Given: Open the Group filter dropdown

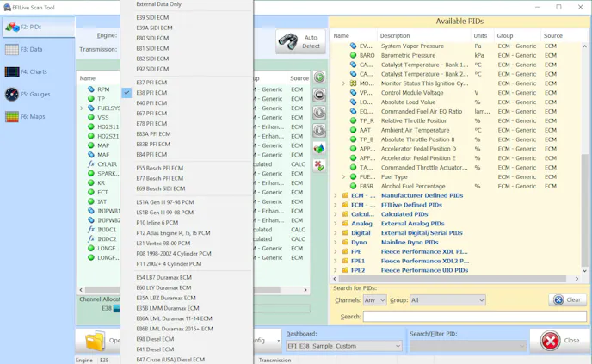Looking at the screenshot, I should coord(447,300).
